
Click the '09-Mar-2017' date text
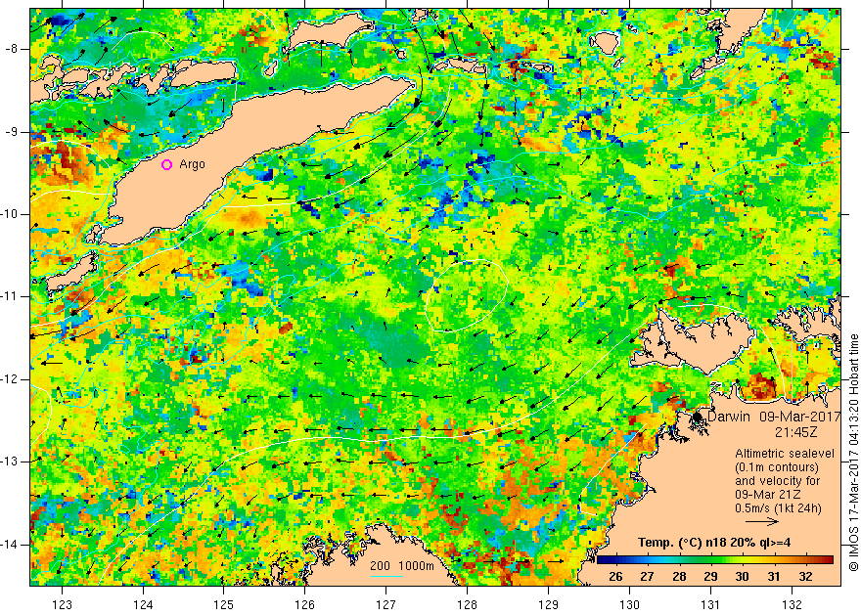coord(800,417)
